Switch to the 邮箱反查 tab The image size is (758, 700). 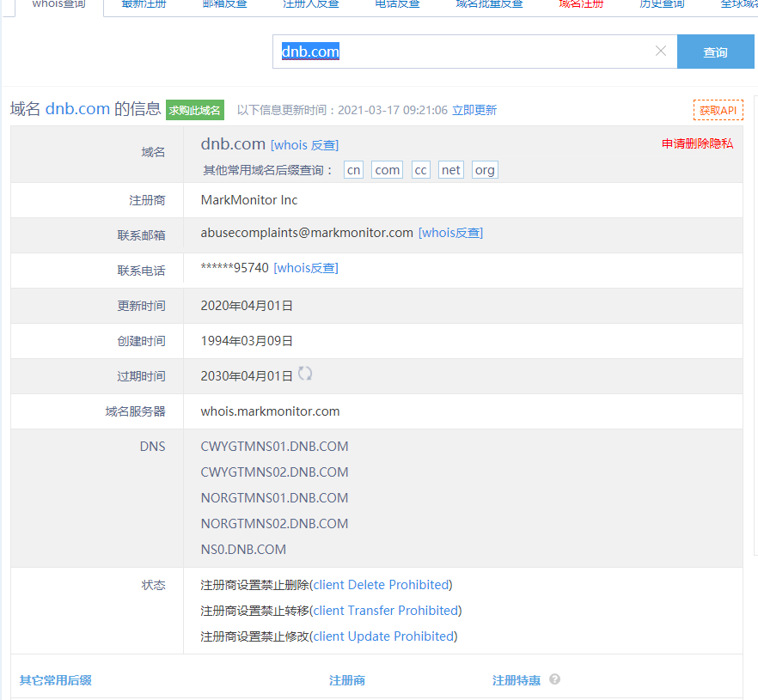(225, 4)
